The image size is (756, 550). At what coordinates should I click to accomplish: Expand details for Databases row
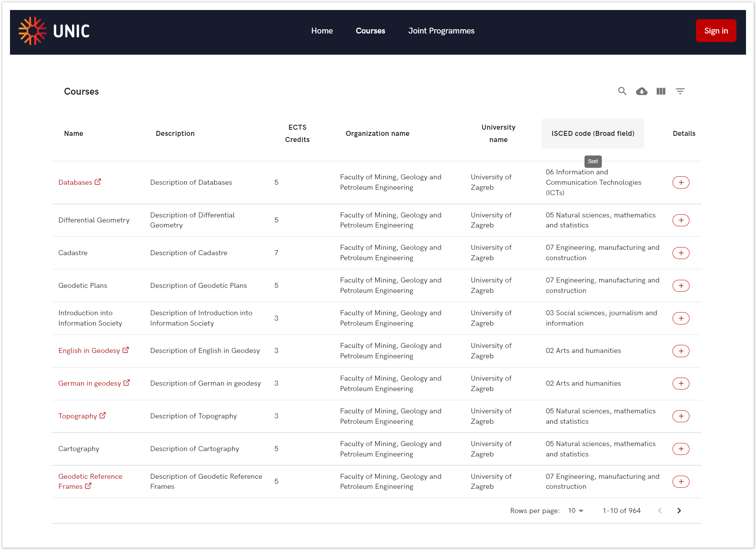click(x=681, y=182)
